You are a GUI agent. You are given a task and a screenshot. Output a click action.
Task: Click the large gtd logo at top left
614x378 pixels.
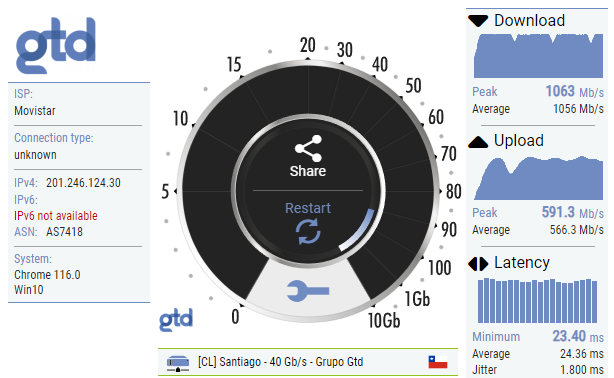point(56,45)
